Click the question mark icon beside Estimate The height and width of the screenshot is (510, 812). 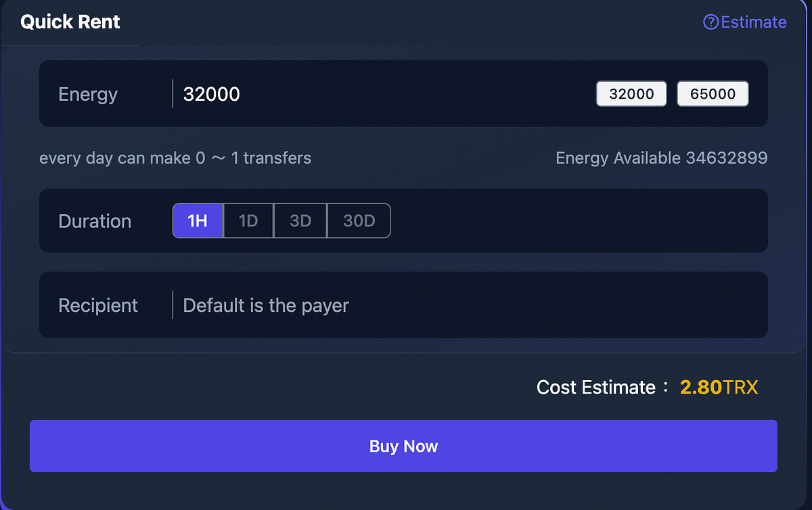click(x=710, y=22)
